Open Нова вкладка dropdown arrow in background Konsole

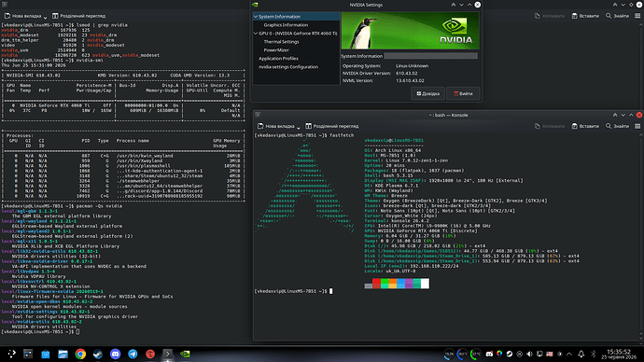45,17
